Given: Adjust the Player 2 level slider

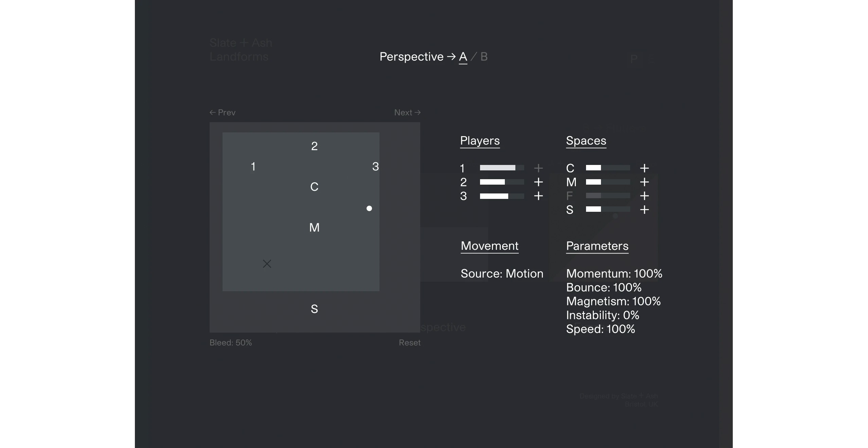Looking at the screenshot, I should (x=502, y=182).
